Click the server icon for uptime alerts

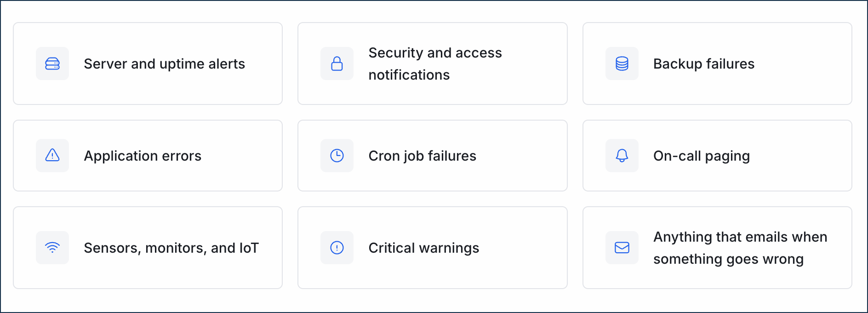pyautogui.click(x=52, y=64)
